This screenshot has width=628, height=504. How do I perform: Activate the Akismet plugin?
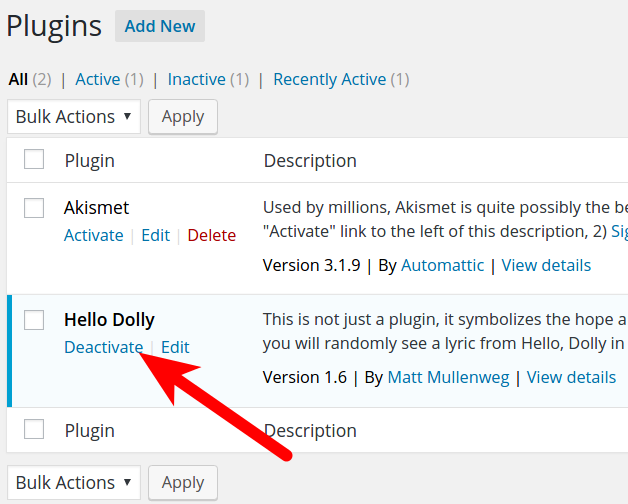pos(93,236)
